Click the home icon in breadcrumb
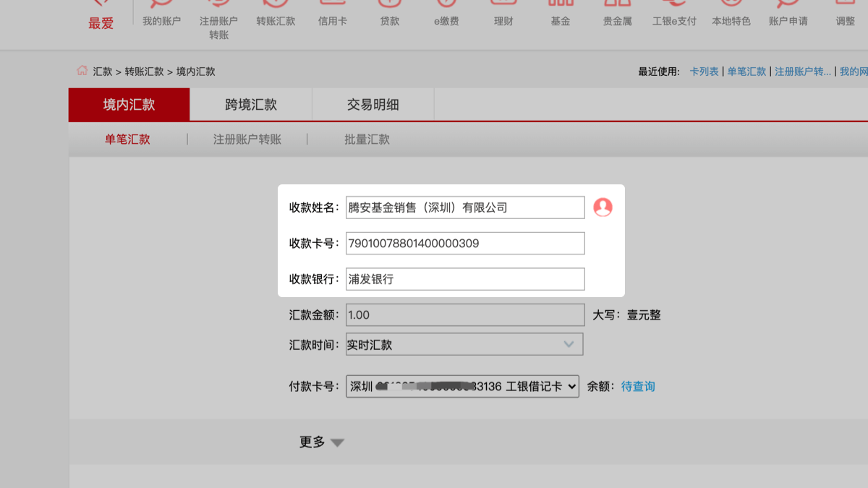 click(x=82, y=71)
